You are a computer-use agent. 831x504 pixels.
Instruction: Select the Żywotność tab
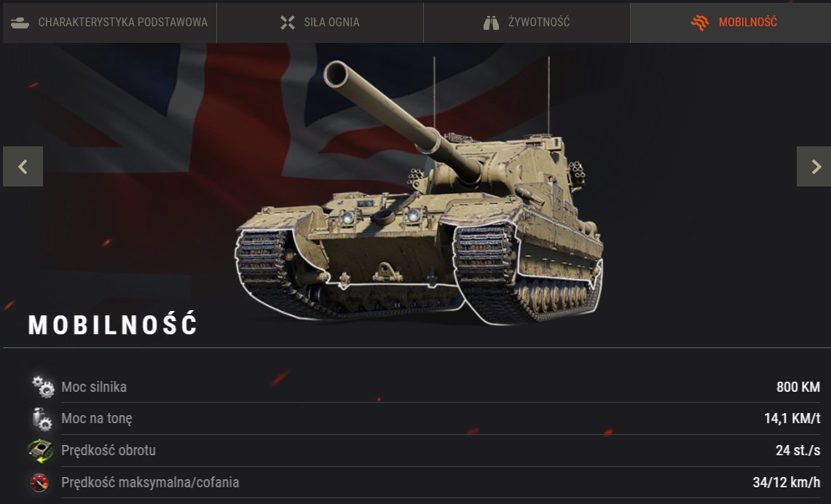[527, 23]
